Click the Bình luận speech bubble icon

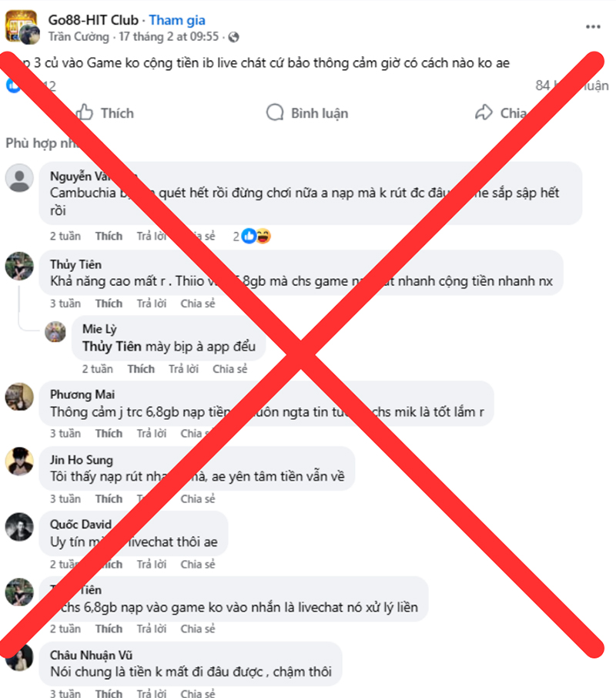tap(275, 112)
